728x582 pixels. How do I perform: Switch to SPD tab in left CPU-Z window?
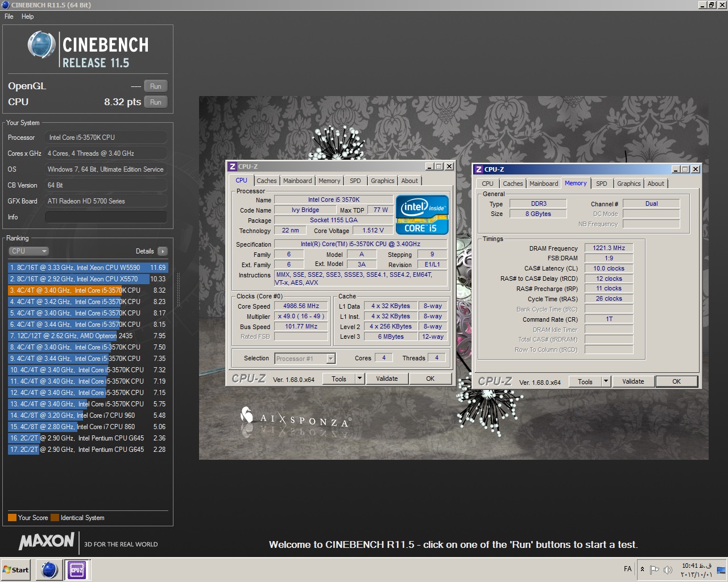click(355, 181)
